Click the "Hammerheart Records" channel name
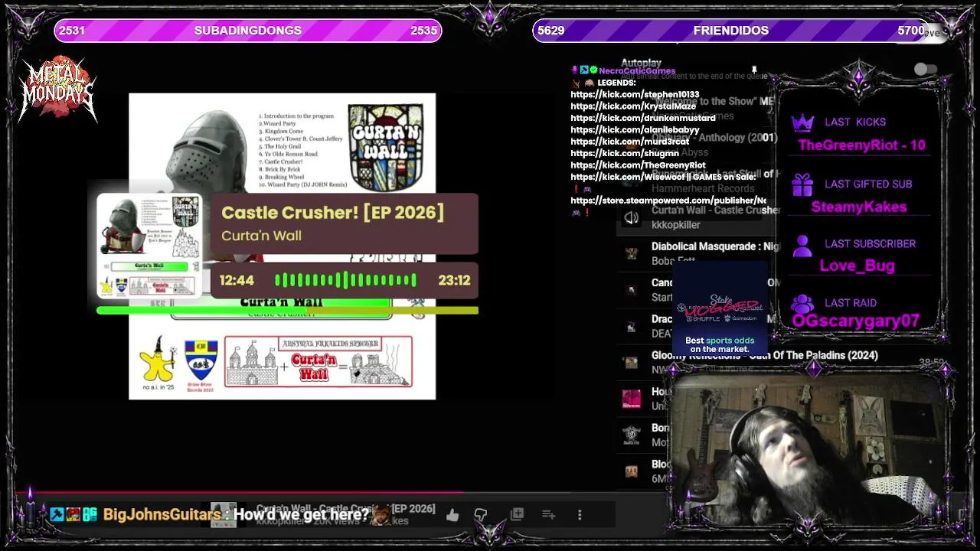This screenshot has width=980, height=551. pyautogui.click(x=703, y=188)
